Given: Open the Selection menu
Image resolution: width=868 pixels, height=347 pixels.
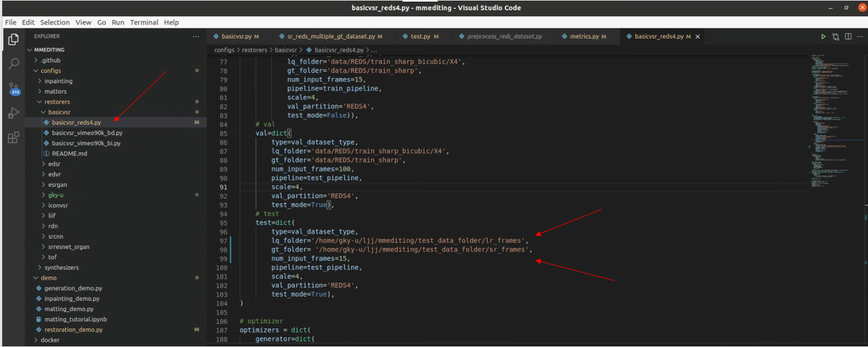Looking at the screenshot, I should coord(55,22).
